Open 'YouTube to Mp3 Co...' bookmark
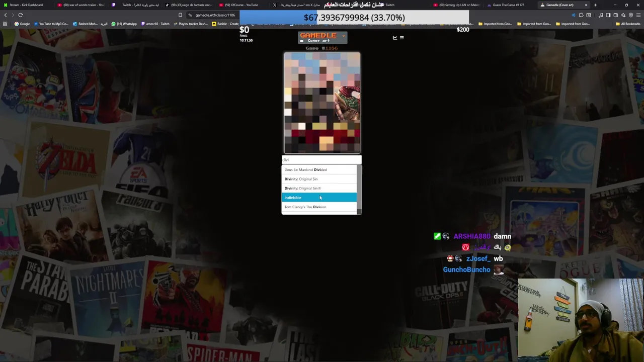644x362 pixels. pyautogui.click(x=51, y=24)
